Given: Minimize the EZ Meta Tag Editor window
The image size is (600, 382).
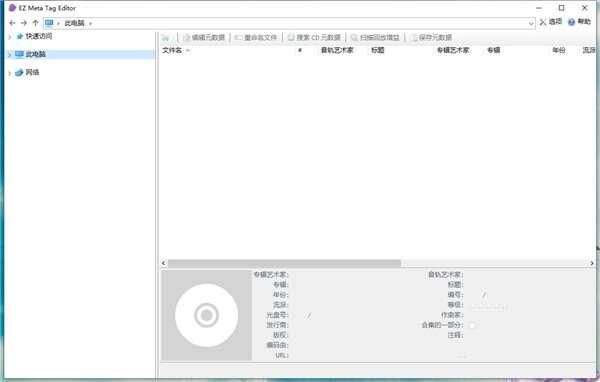Looking at the screenshot, I should coord(539,8).
